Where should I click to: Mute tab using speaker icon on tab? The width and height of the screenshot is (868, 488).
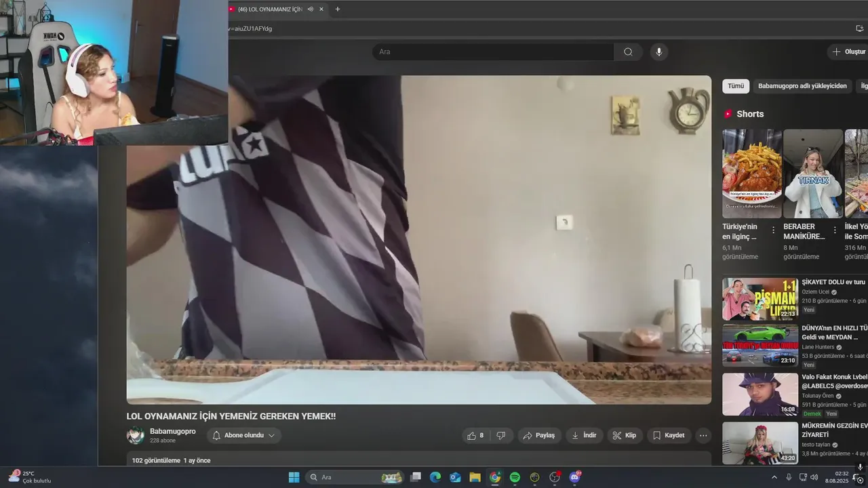(310, 9)
